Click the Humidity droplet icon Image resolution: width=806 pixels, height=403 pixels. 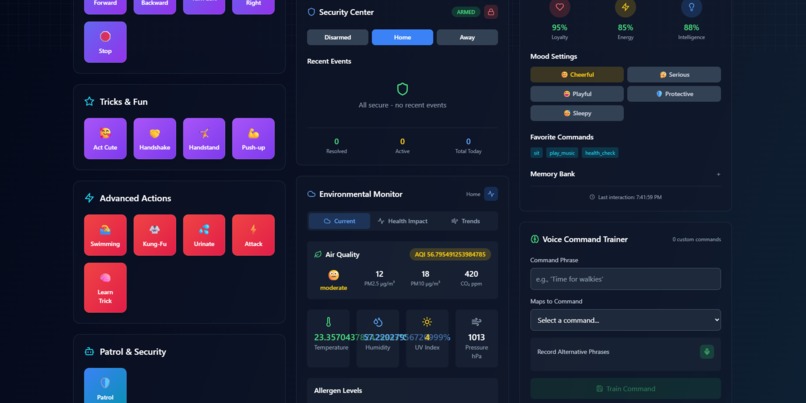tap(378, 322)
